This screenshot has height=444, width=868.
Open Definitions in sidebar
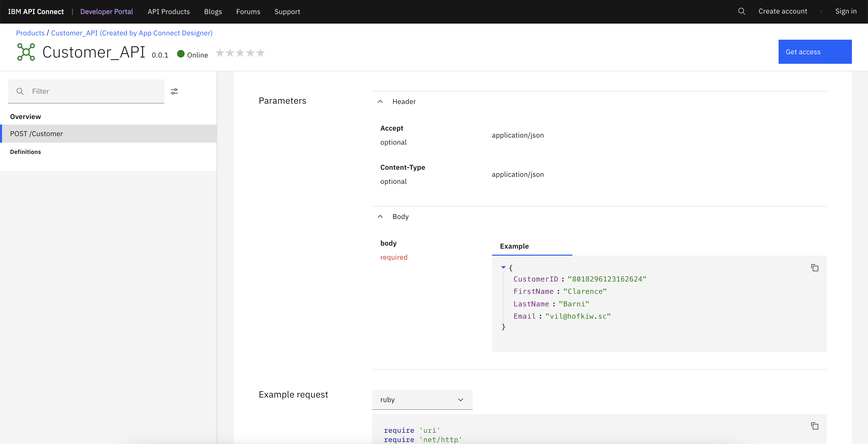point(26,152)
